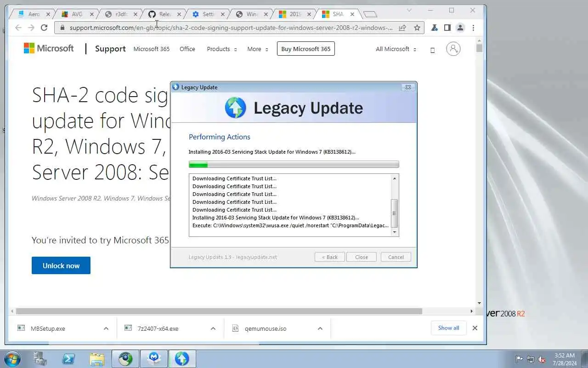Switch to the Chromium browser taskbar icon
This screenshot has width=588, height=368.
(x=125, y=359)
